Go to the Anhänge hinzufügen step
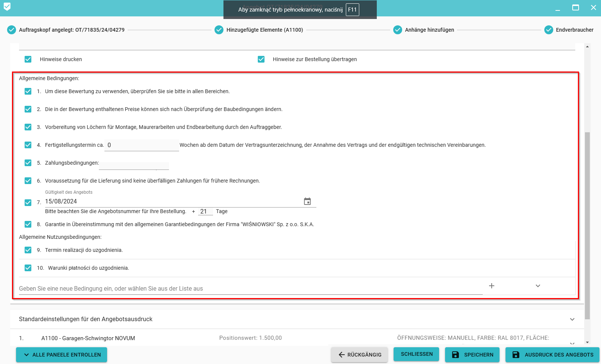The height and width of the screenshot is (364, 601). tap(429, 30)
